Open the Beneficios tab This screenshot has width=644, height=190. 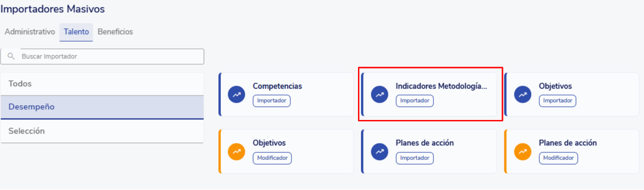coord(115,32)
